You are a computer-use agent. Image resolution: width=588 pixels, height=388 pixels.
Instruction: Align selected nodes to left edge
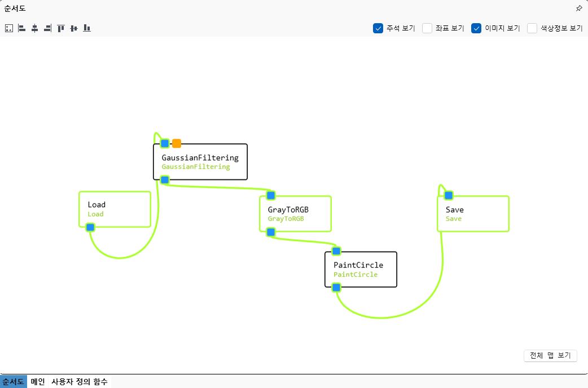coord(21,28)
